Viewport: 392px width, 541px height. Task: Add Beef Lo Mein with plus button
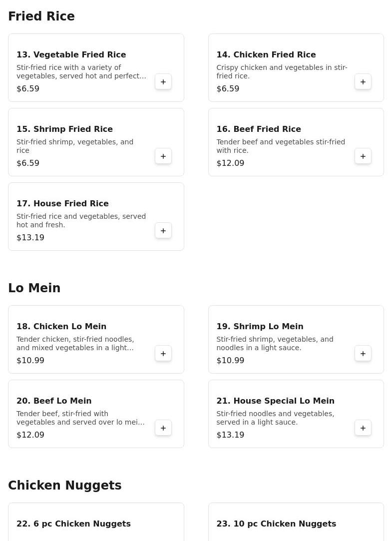pos(163,428)
